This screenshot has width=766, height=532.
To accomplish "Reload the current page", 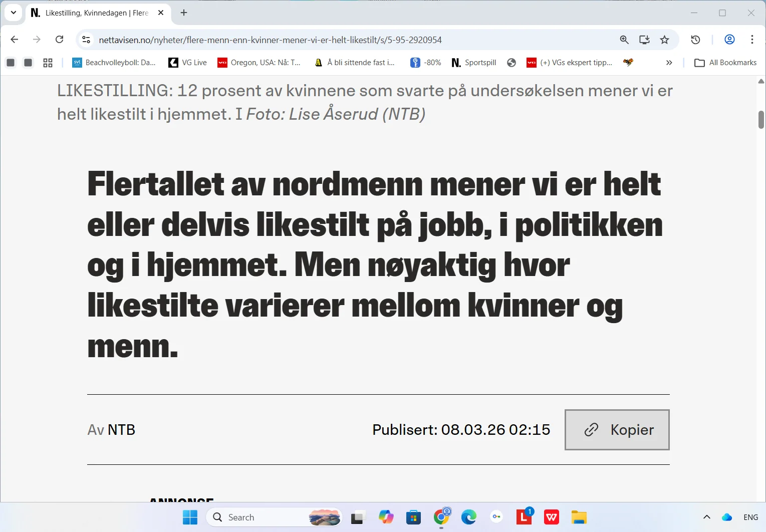I will click(x=59, y=40).
